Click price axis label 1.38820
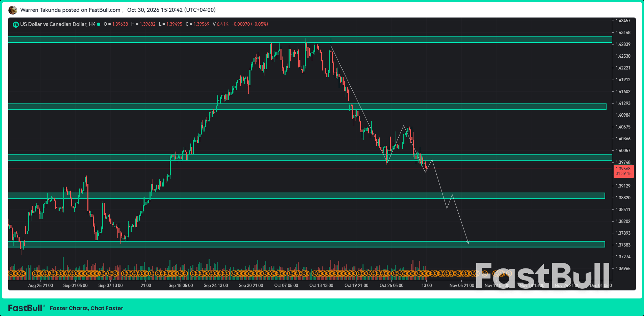 pos(623,198)
